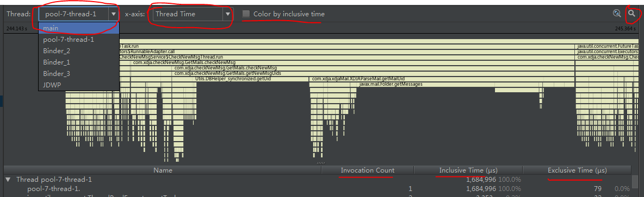Choose Binder_1 from the thread list
Viewport: 644px width, 197px height.
(79, 62)
